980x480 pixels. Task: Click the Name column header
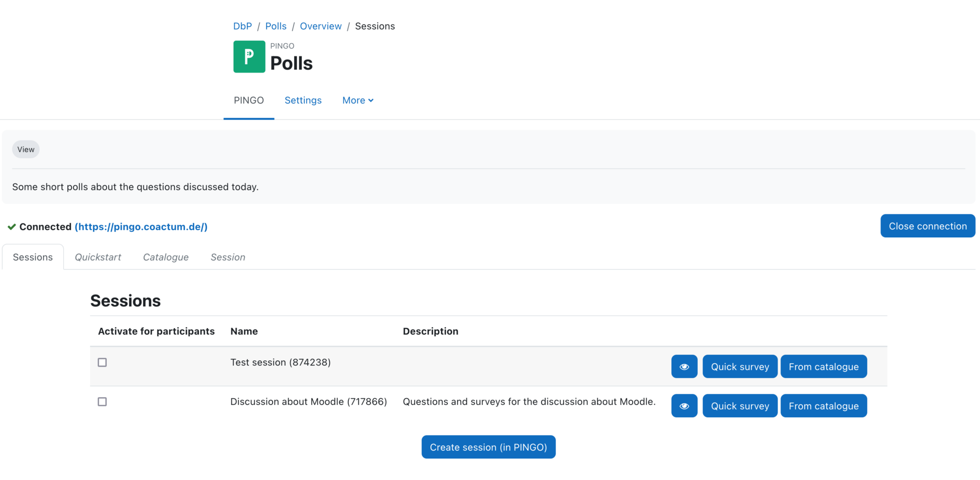[x=244, y=331]
